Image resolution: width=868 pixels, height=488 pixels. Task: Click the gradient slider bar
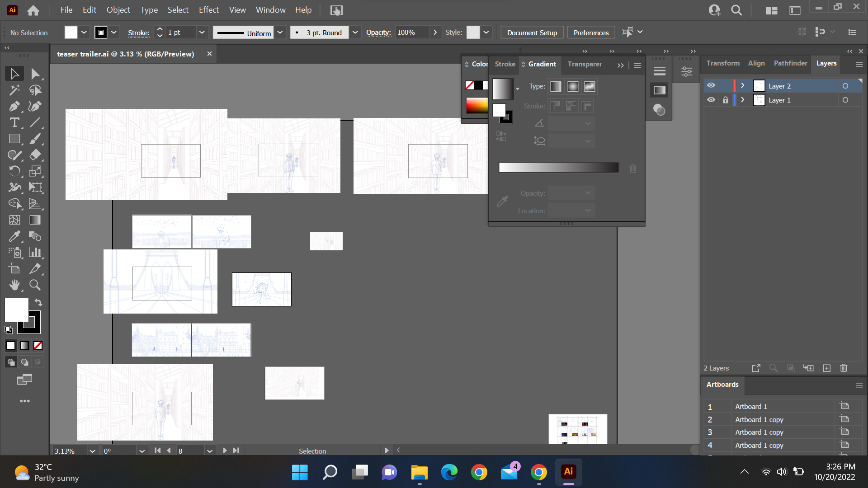point(559,168)
